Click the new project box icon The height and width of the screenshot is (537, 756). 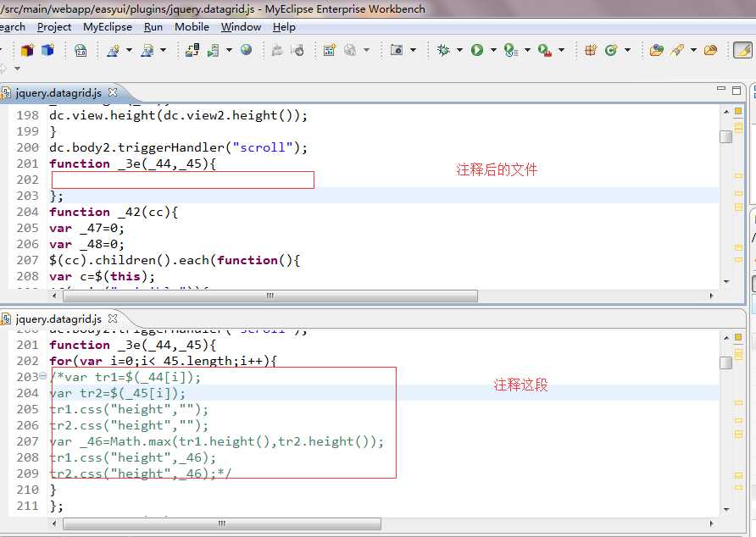(x=27, y=50)
